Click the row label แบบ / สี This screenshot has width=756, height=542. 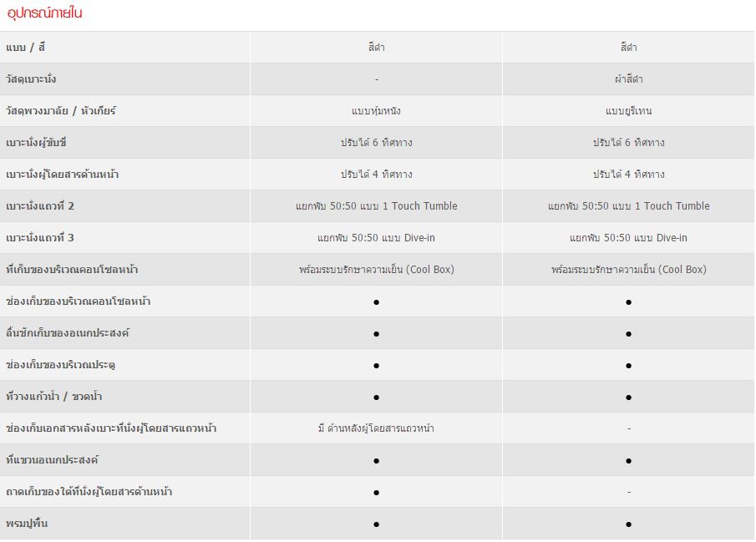pyautogui.click(x=31, y=48)
